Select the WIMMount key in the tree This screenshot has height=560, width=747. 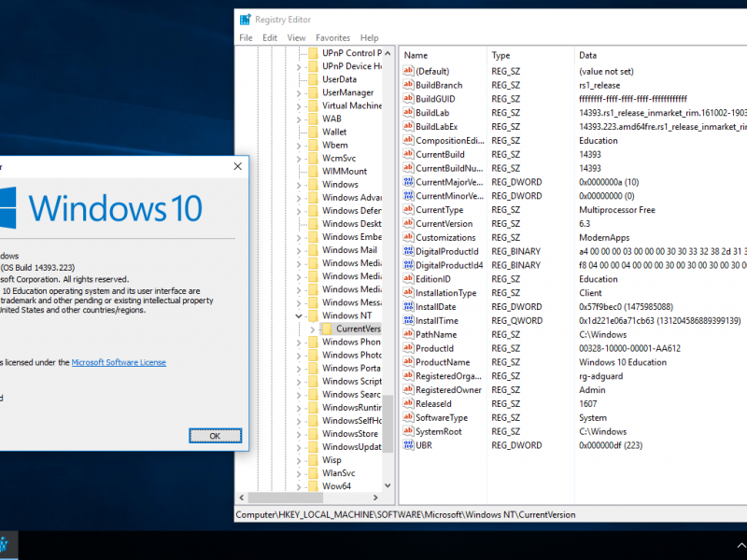[344, 171]
